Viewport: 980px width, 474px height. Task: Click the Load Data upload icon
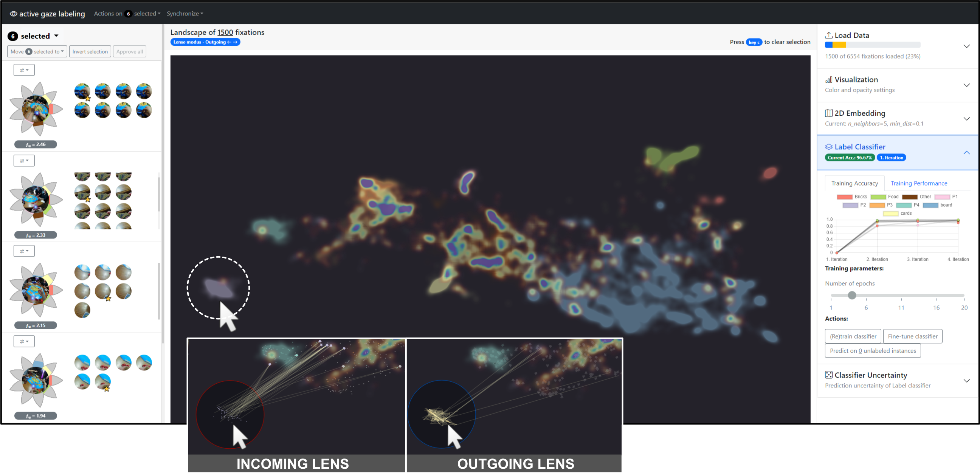[828, 35]
